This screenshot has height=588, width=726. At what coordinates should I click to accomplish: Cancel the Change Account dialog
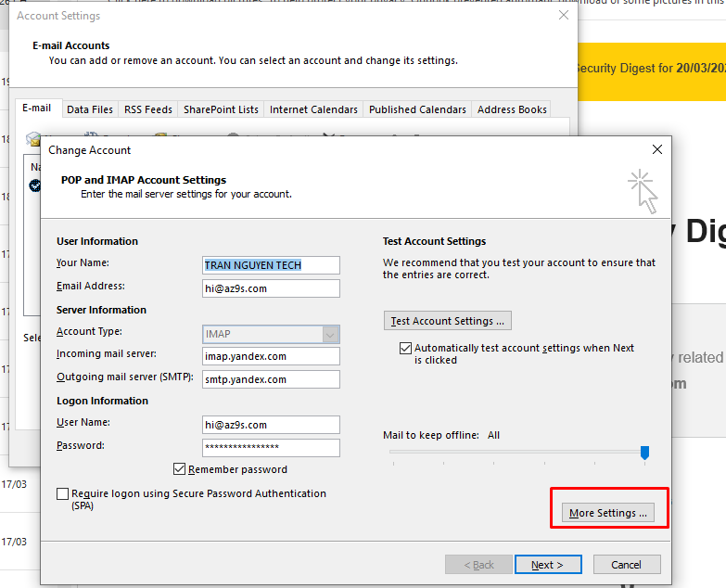click(x=626, y=565)
